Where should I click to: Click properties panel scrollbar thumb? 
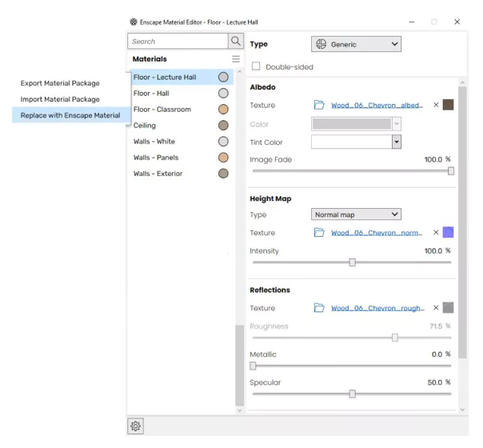(462, 222)
